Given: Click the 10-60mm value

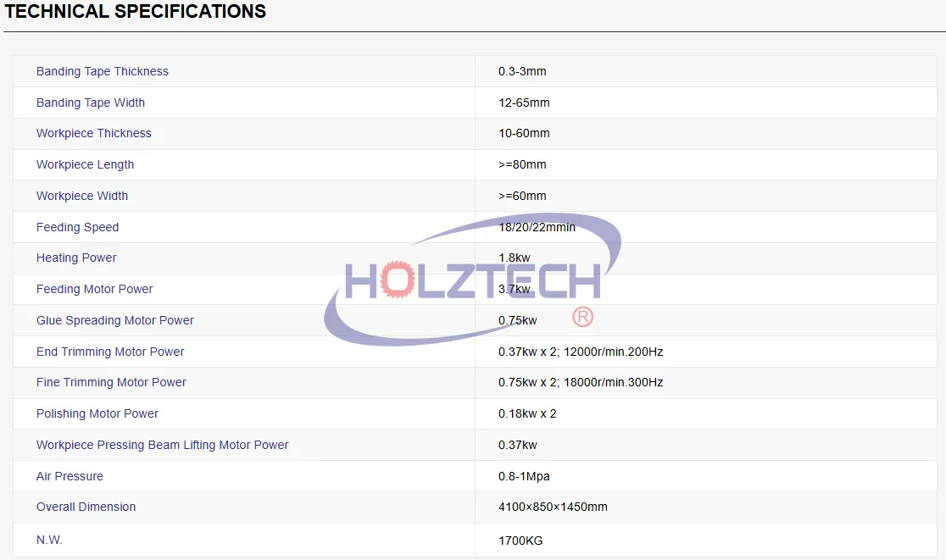Looking at the screenshot, I should coord(524,133).
